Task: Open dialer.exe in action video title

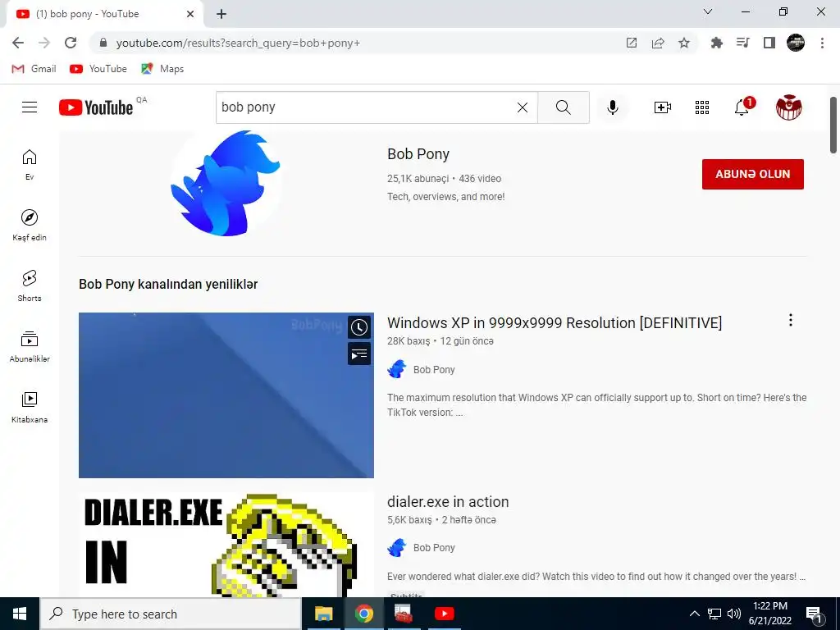Action: tap(448, 502)
